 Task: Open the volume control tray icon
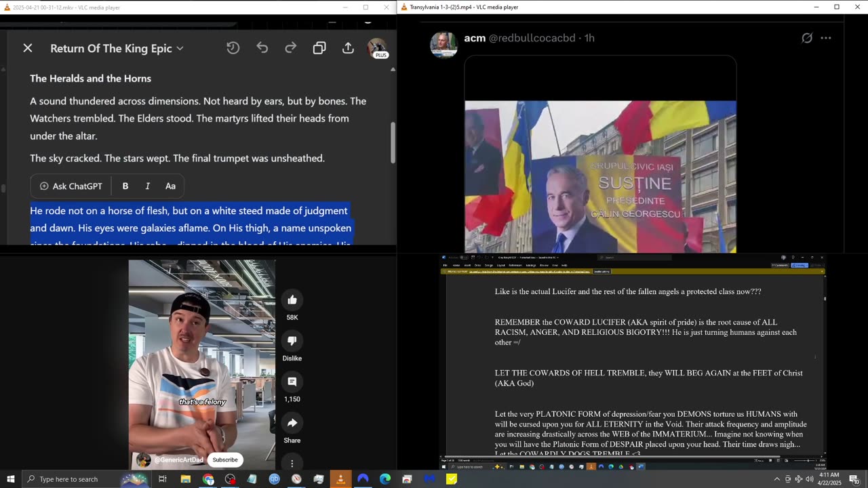click(809, 479)
